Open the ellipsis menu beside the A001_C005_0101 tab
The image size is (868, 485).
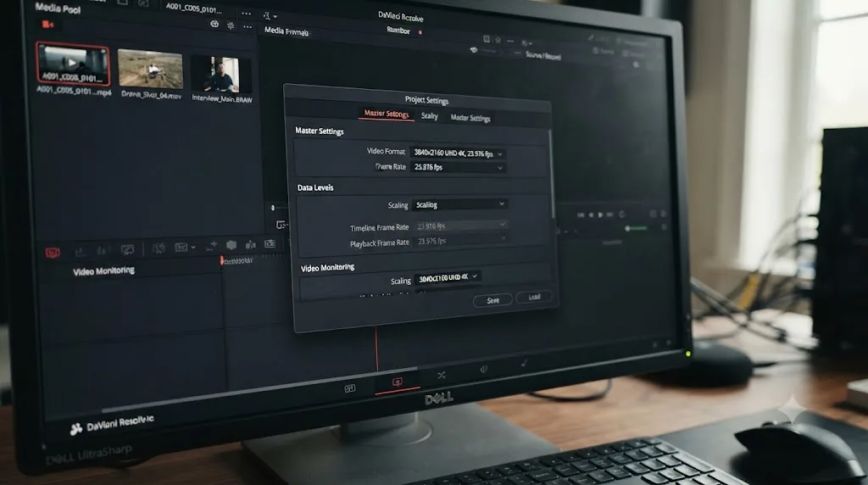246,13
